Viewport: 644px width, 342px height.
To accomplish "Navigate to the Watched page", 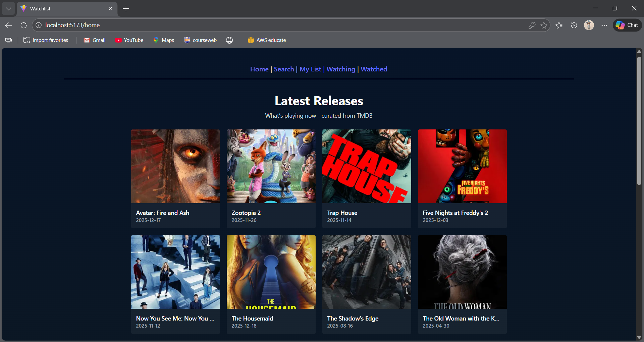I will coord(374,69).
